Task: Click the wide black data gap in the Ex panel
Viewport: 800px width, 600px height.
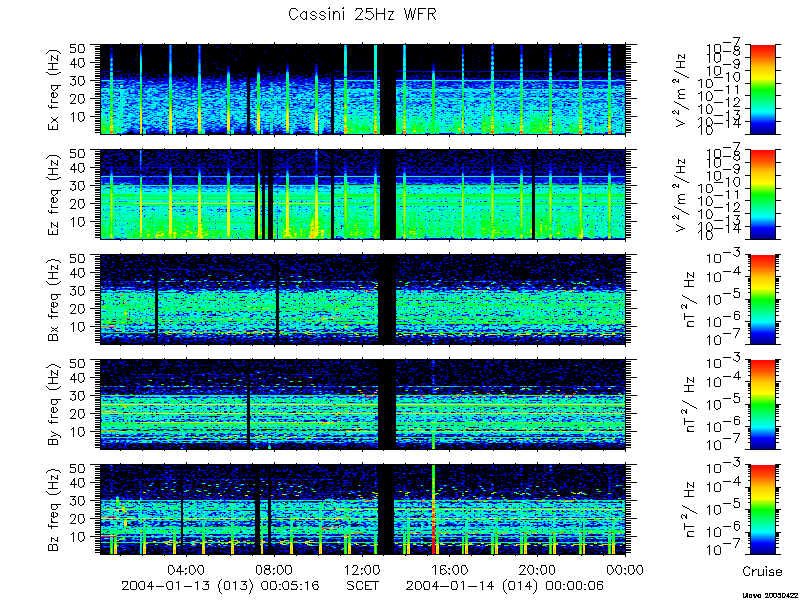Action: 388,89
